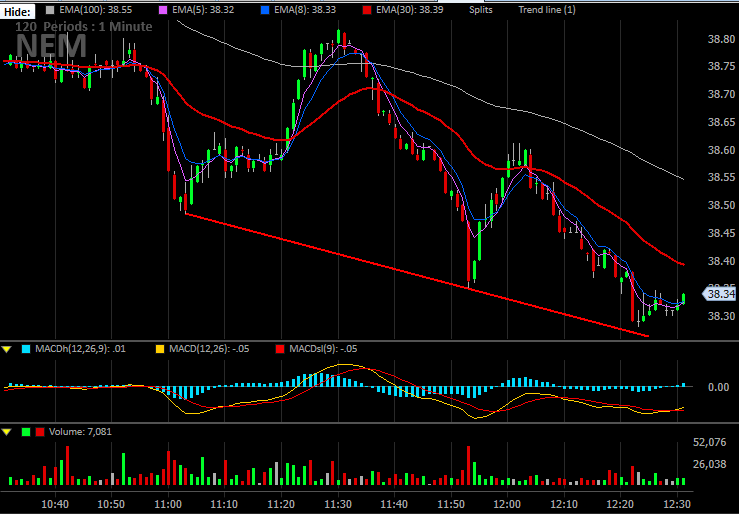Viewport: 739px width, 514px height.
Task: Click the 11:30 time axis label
Action: click(x=338, y=504)
